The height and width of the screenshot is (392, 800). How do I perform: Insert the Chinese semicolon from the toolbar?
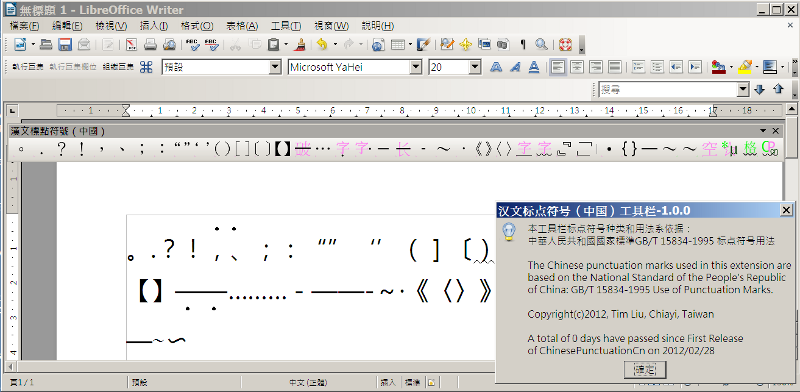point(142,150)
